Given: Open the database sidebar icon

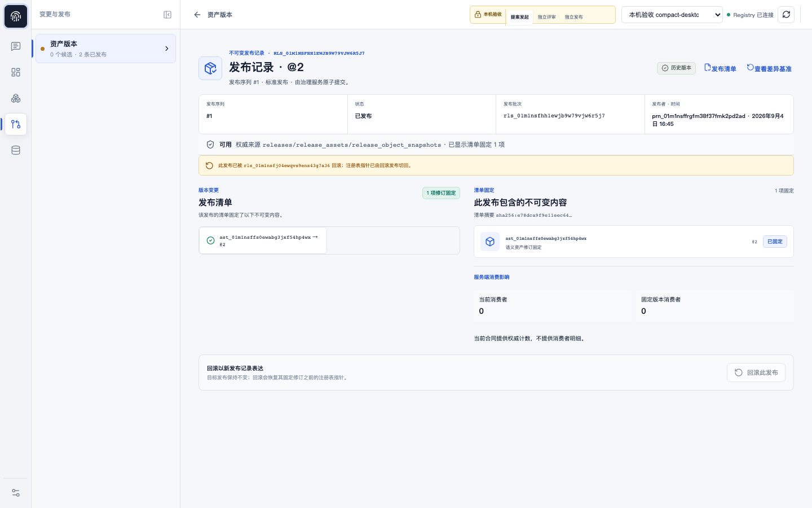Looking at the screenshot, I should (16, 150).
